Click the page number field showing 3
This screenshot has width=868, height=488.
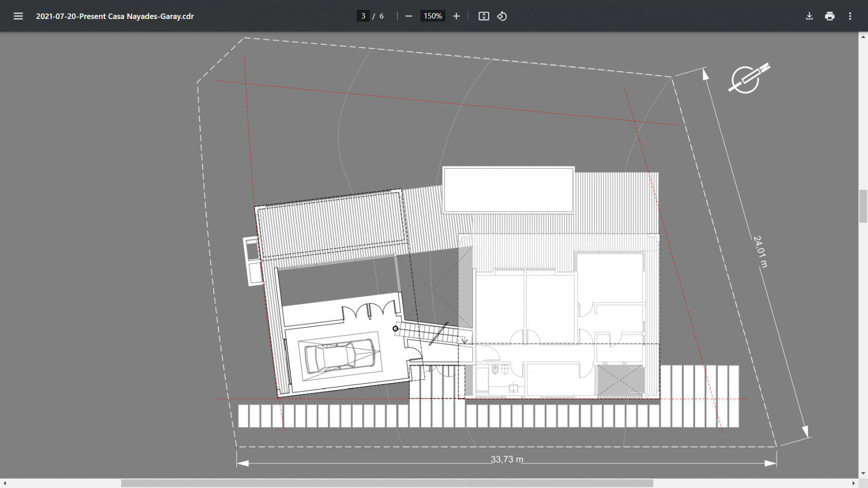click(x=363, y=16)
